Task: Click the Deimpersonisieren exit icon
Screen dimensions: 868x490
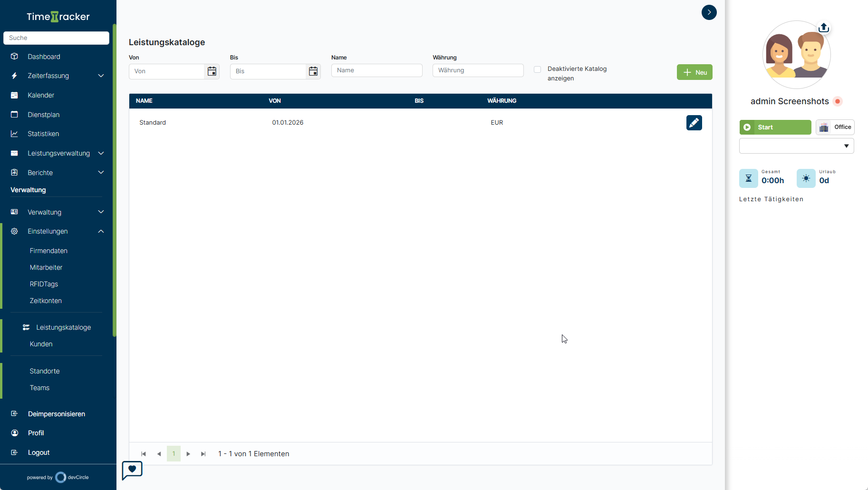Action: click(x=14, y=413)
